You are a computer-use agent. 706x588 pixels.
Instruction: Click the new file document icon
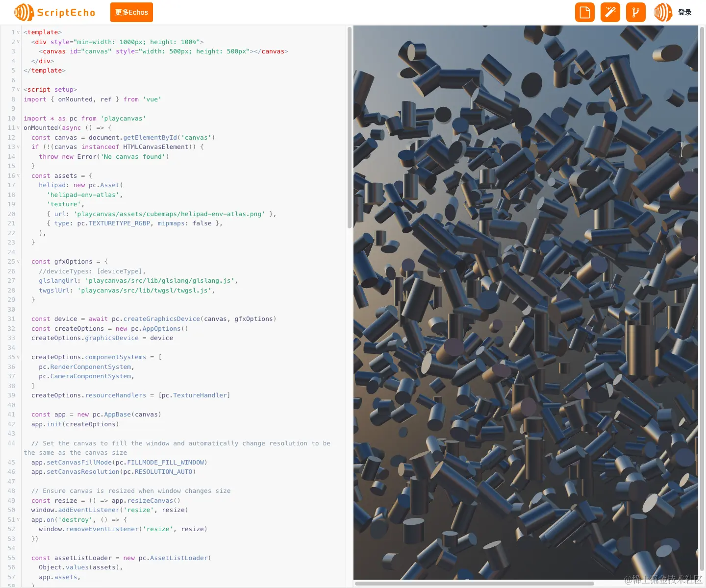click(x=585, y=12)
